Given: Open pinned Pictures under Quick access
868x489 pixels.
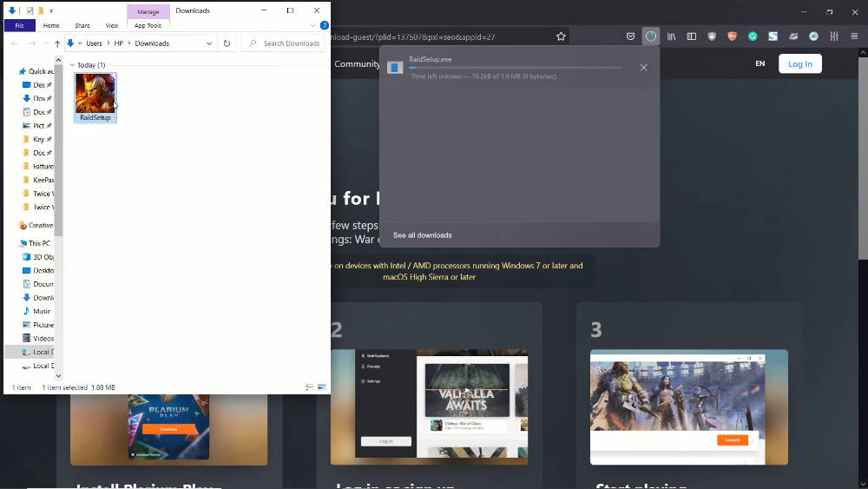Looking at the screenshot, I should pos(36,126).
